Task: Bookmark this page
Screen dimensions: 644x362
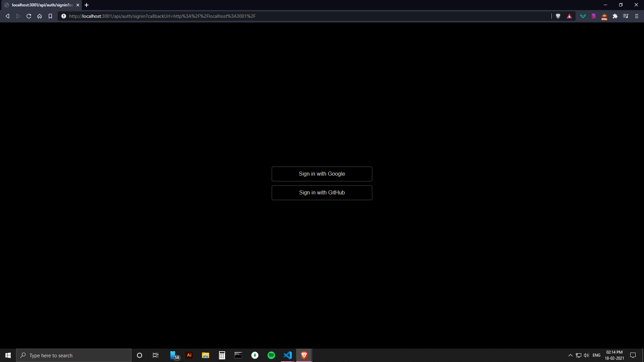Action: 50,16
